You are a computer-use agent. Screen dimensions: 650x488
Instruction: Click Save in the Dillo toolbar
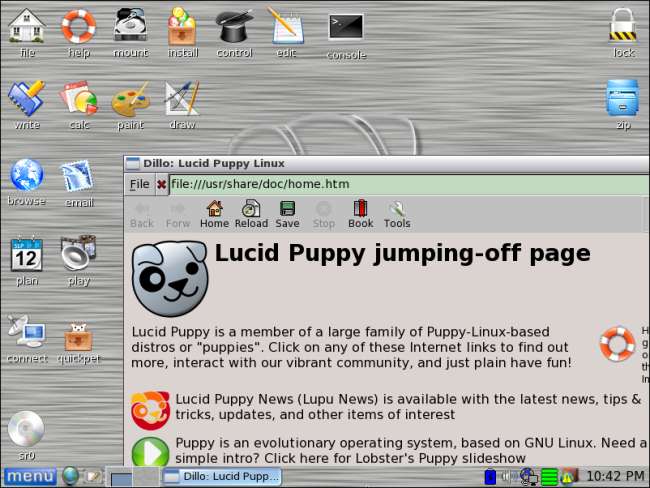tap(287, 214)
